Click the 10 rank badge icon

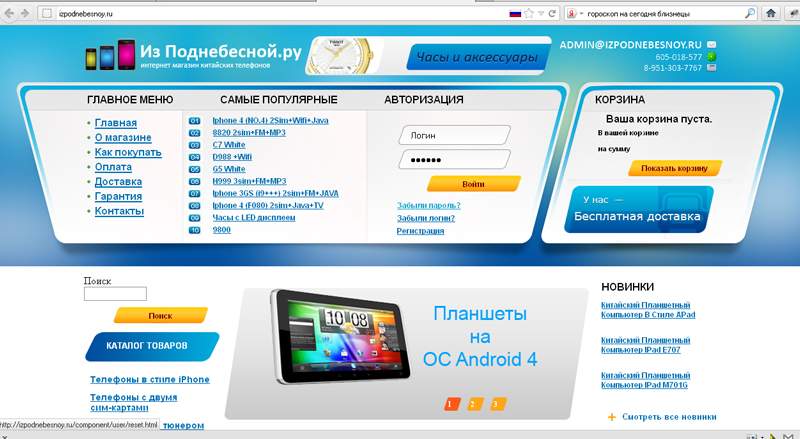[194, 230]
